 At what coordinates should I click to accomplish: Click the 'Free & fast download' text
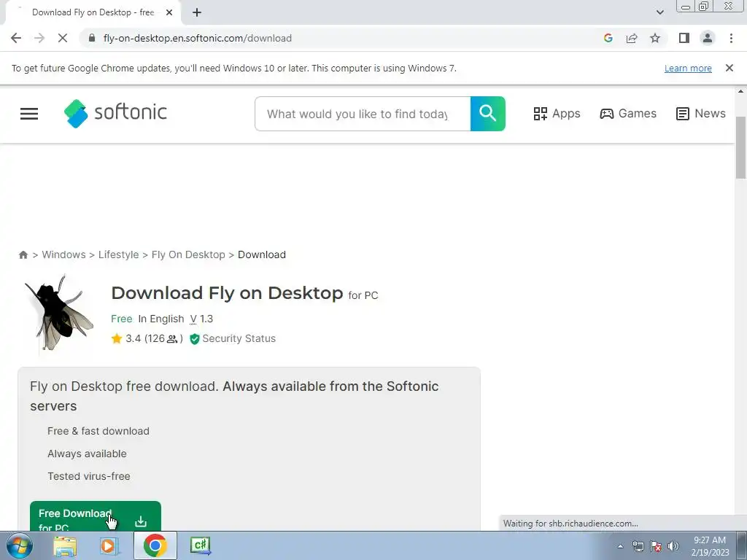(98, 431)
